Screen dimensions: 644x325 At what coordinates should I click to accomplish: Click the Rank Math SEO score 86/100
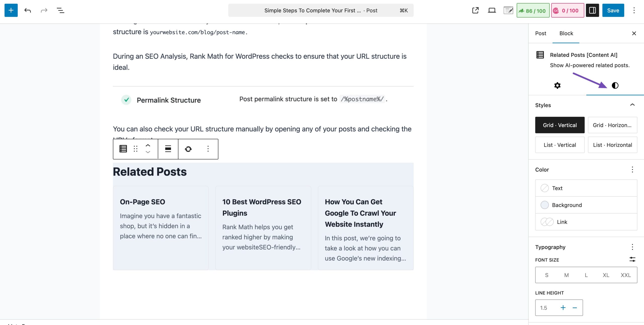point(533,11)
